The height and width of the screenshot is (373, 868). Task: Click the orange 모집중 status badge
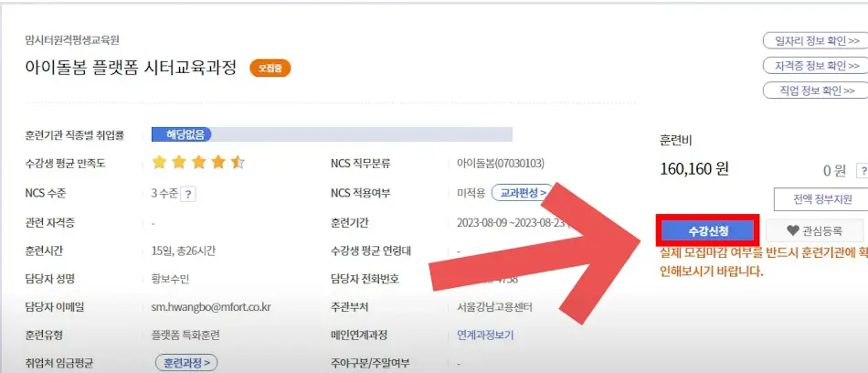click(x=270, y=69)
